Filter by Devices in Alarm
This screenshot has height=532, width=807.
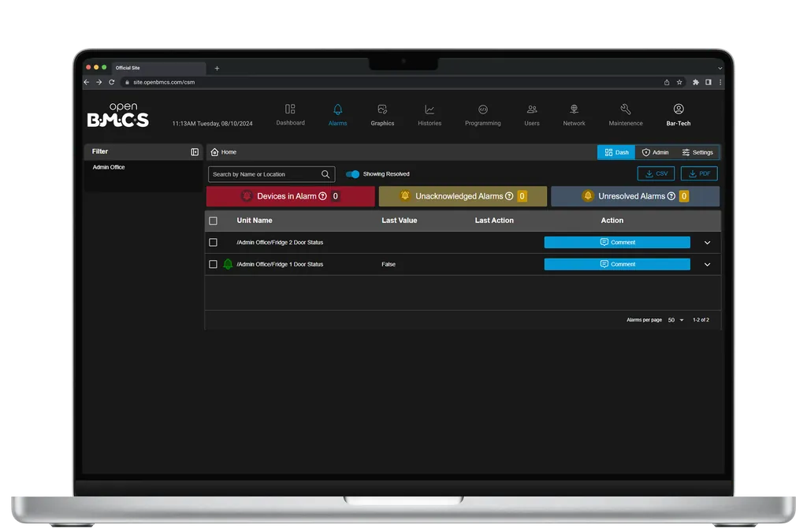click(290, 196)
